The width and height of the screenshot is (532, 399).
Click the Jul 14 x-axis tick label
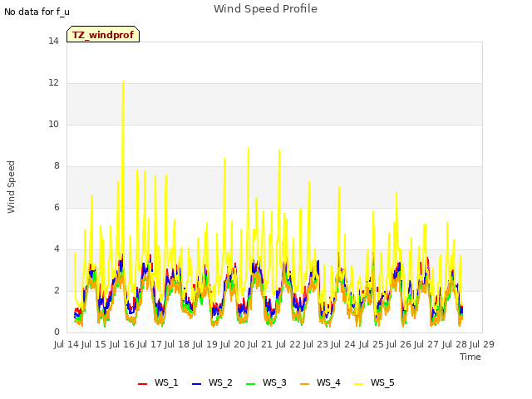(66, 344)
